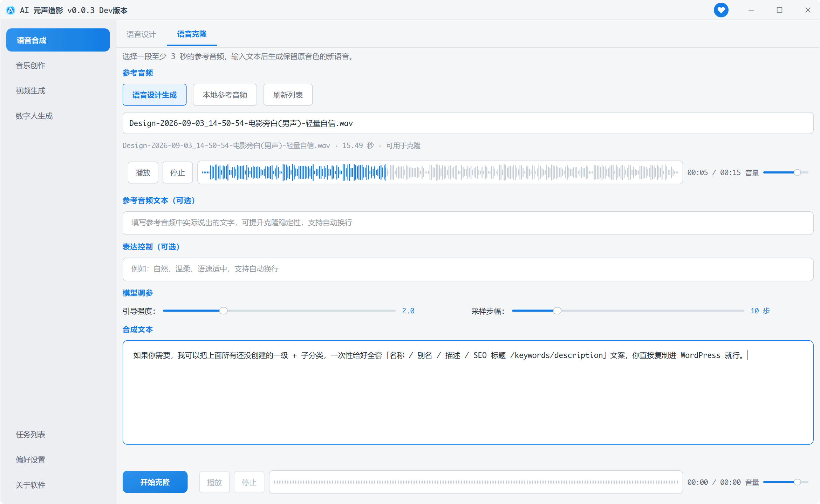Click the 2.0 引导强度 value
The height and width of the screenshot is (504, 820).
408,311
